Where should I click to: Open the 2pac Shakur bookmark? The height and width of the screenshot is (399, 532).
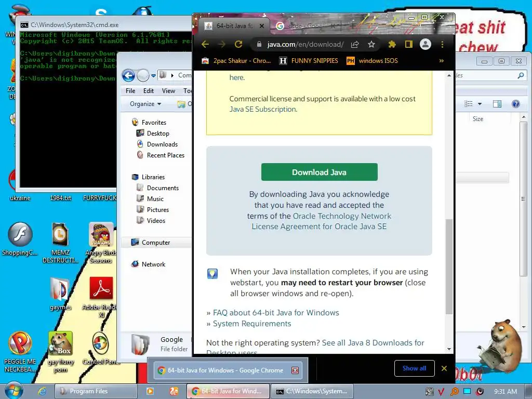tap(236, 61)
